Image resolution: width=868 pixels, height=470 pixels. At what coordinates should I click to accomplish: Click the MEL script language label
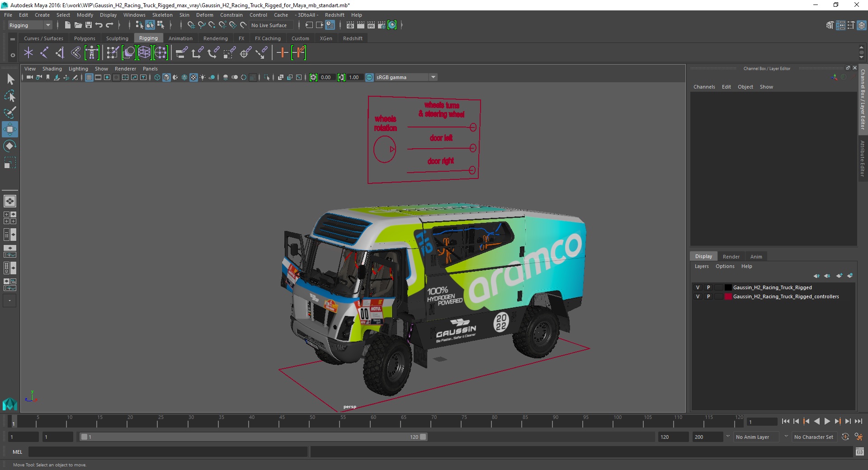tap(17, 452)
